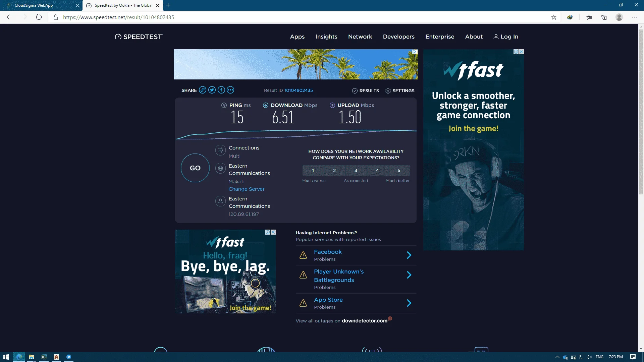Open Excel from the taskbar
Screen dimensions: 644x362
tap(44, 357)
